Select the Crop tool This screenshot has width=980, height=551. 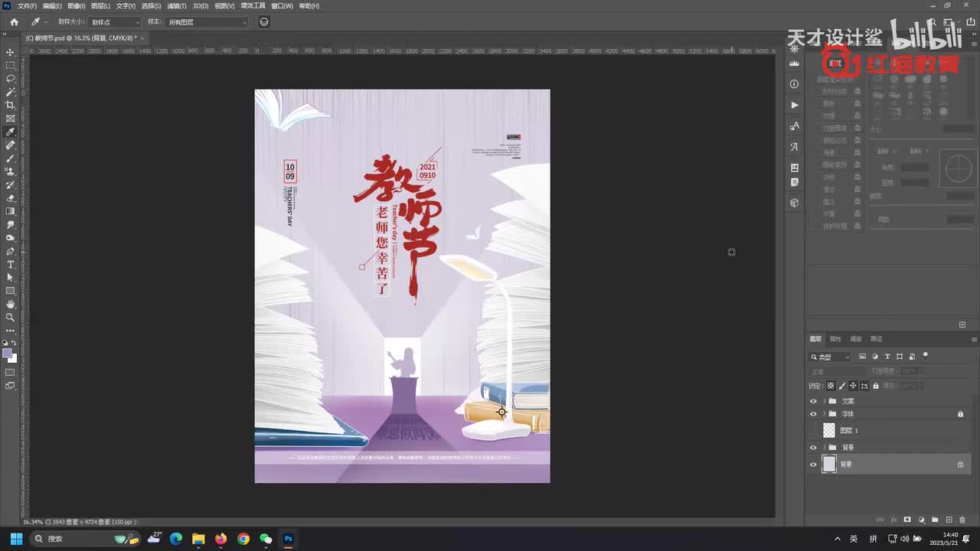tap(10, 105)
